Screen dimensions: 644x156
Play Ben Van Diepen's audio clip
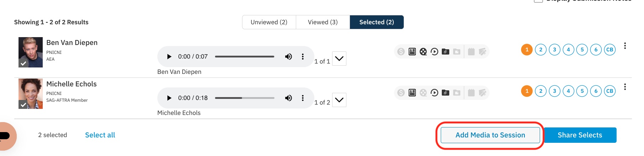[169, 56]
